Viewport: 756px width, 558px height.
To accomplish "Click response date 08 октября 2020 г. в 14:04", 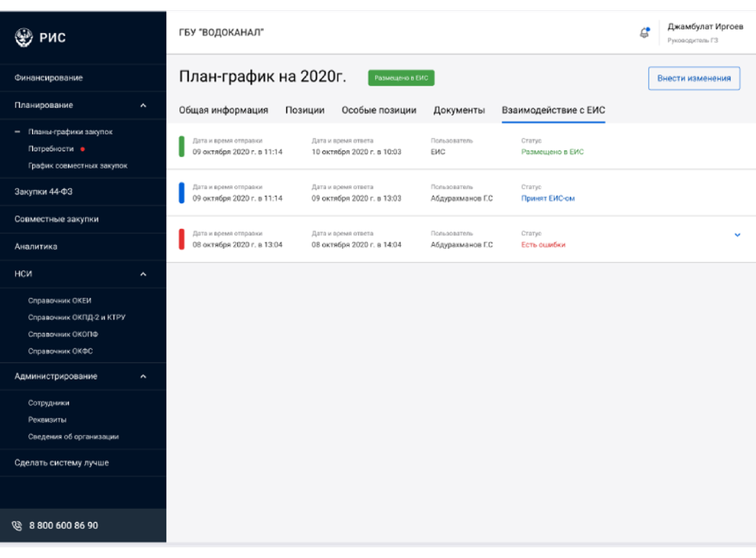I will 356,245.
